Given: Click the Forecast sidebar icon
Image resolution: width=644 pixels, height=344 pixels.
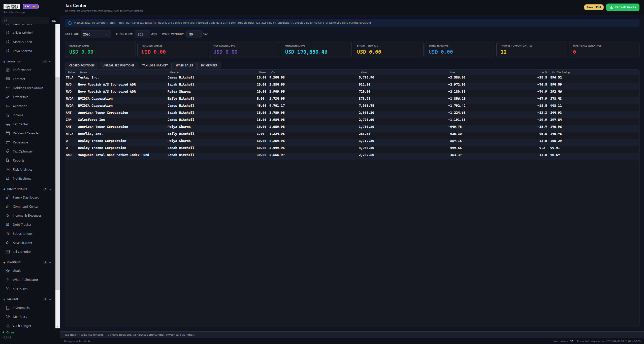Looking at the screenshot, I should (8, 79).
